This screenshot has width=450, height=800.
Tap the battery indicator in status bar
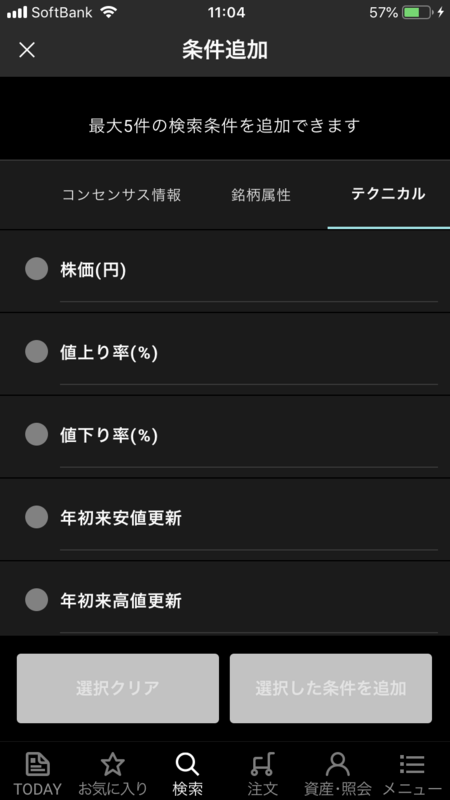(417, 12)
